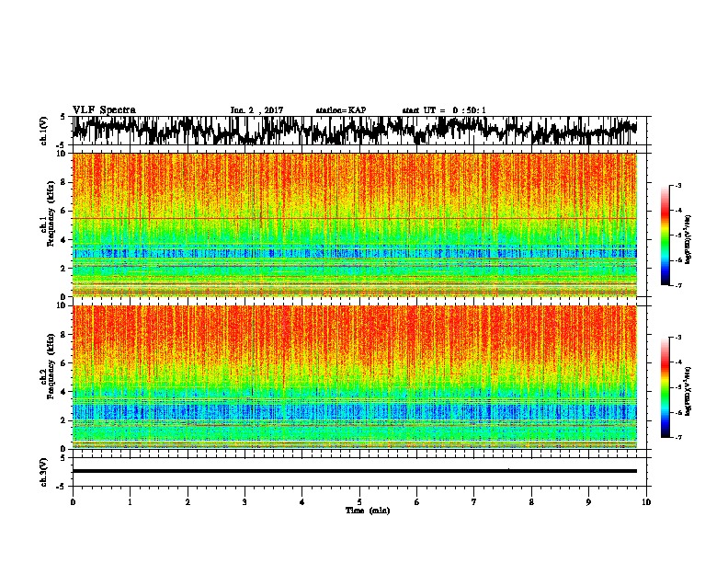Click time axis tick label "8"
The width and height of the screenshot is (728, 563).
click(531, 502)
